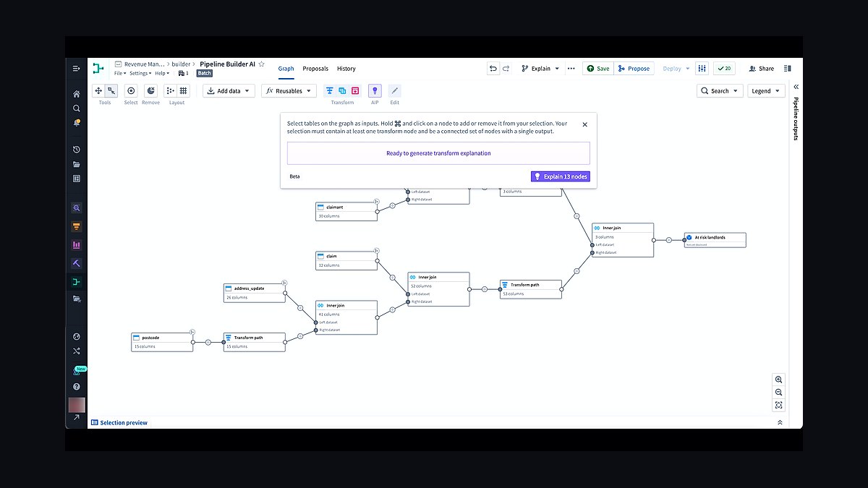Viewport: 868px width, 488px height.
Task: Star the Pipeline Builder AI pipeline
Action: coord(262,64)
